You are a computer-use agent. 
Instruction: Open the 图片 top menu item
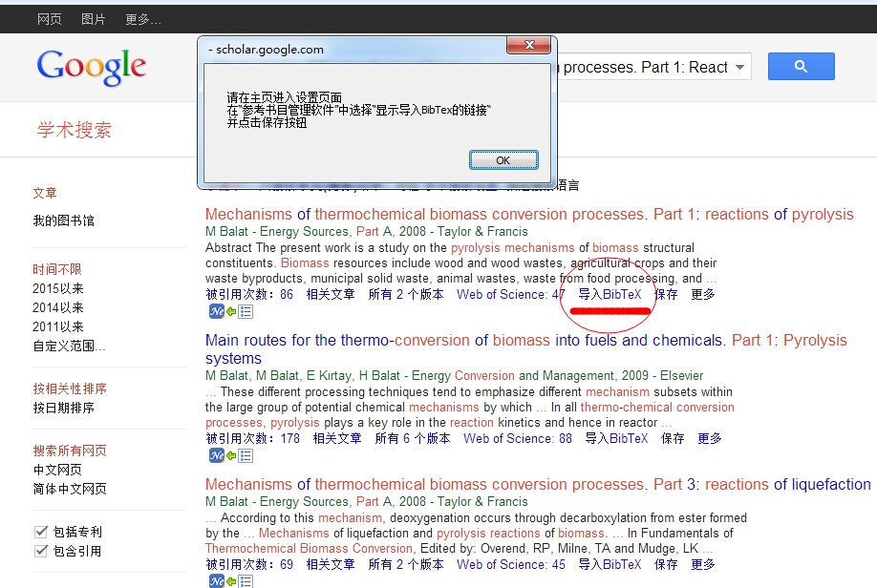click(93, 19)
